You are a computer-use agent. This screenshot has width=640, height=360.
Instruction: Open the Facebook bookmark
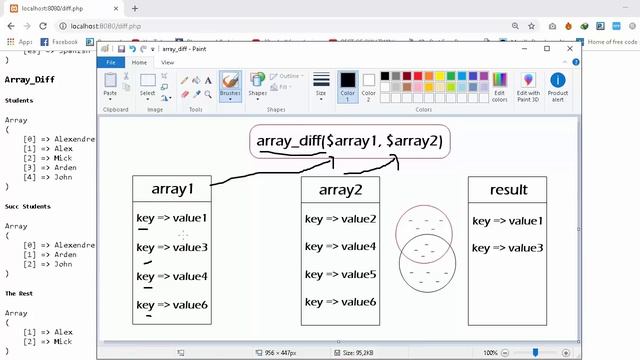click(x=59, y=42)
